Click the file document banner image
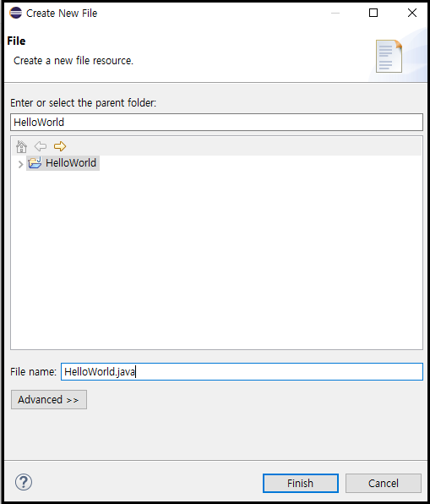 (x=389, y=57)
